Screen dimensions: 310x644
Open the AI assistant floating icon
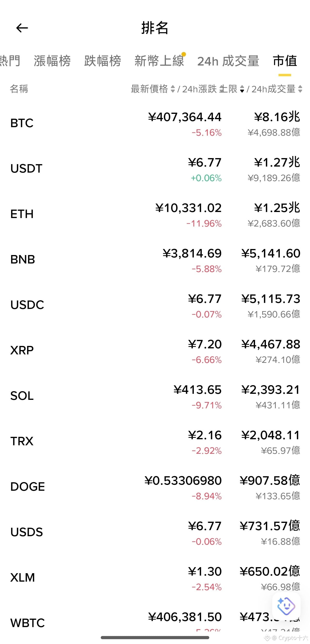pos(286,606)
